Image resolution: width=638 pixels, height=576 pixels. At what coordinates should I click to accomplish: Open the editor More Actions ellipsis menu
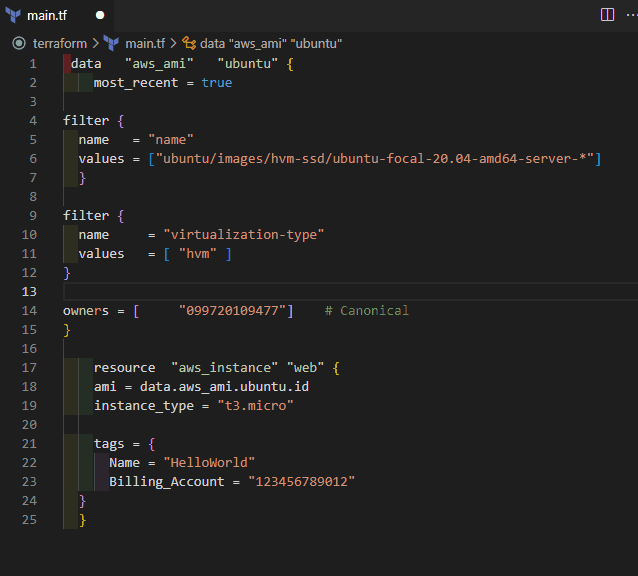pyautogui.click(x=632, y=15)
